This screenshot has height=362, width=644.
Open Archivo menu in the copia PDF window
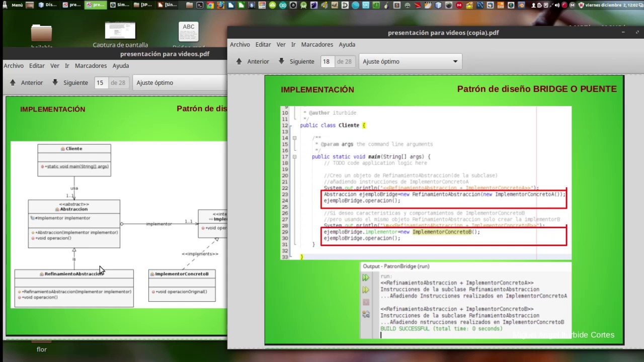[240, 44]
